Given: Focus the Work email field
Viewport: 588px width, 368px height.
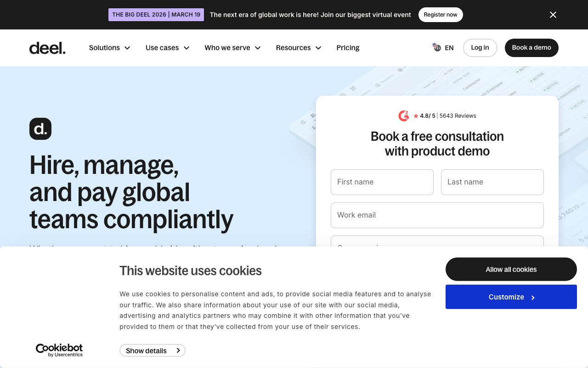Looking at the screenshot, I should coord(437,215).
